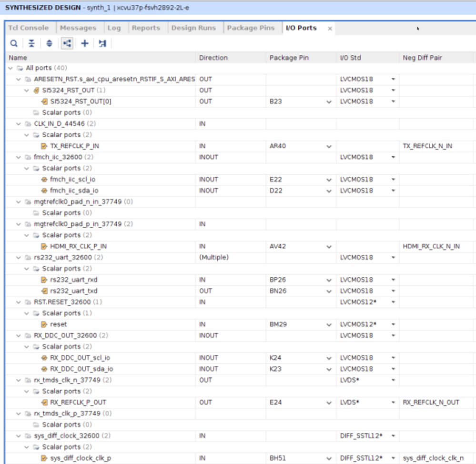Switch to the Messages tab
Image resolution: width=476 pixels, height=464 pixels.
pos(78,28)
